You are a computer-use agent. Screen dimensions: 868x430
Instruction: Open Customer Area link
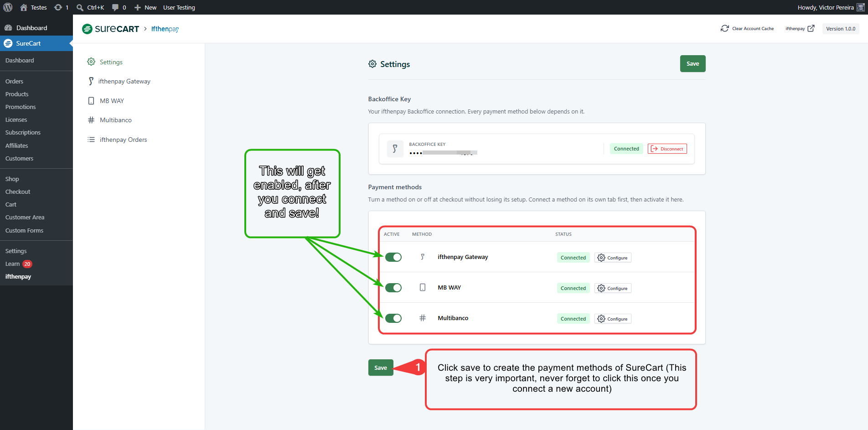(x=25, y=217)
